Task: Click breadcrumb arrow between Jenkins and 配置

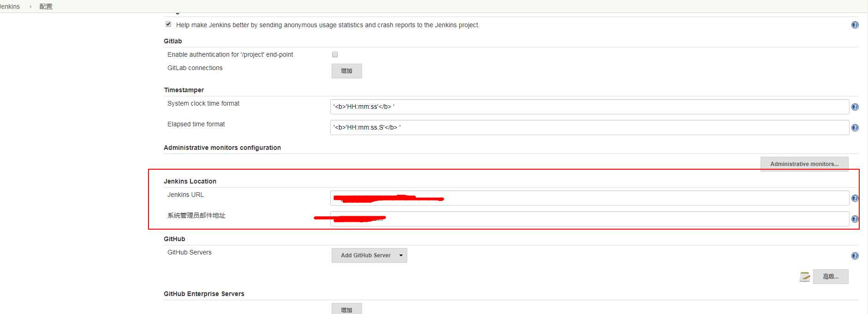Action: click(30, 6)
